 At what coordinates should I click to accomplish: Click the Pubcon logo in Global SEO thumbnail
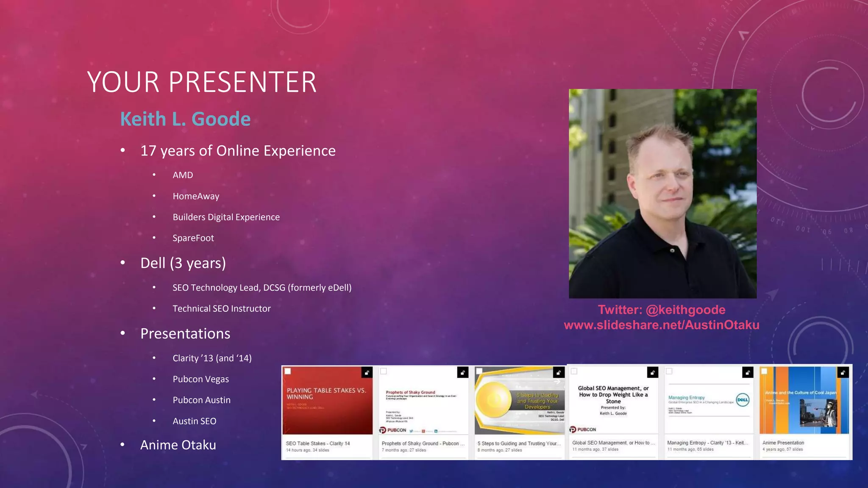[x=583, y=429]
